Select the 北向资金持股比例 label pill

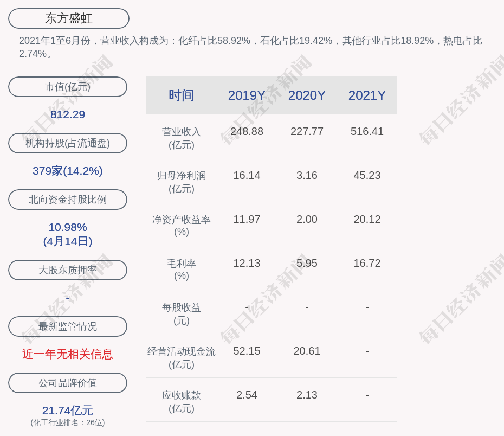click(68, 200)
